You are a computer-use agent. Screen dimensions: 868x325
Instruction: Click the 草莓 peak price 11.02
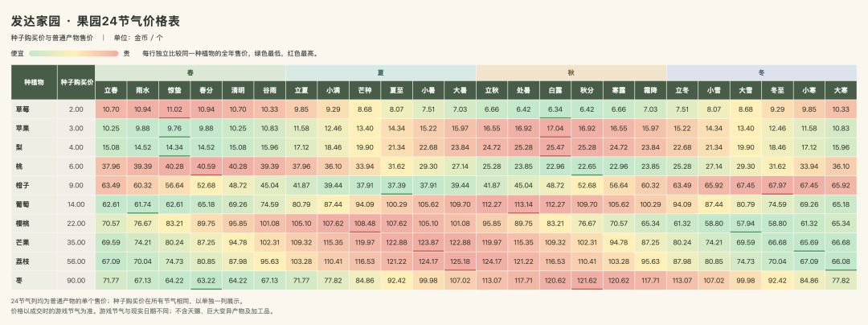click(x=174, y=109)
